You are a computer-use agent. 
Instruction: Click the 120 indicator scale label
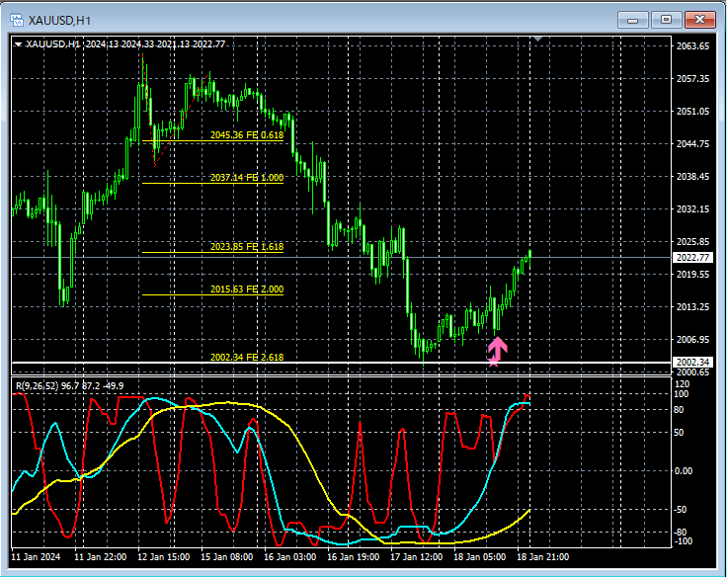tap(682, 384)
